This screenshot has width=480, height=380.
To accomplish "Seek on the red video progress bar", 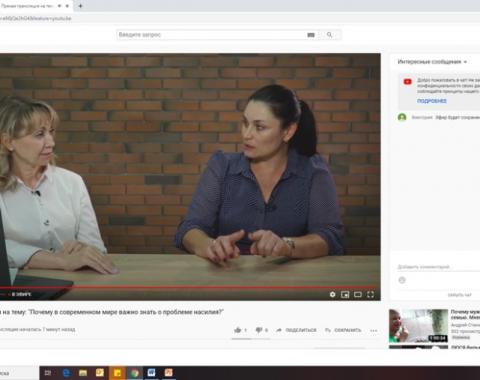I will (x=190, y=287).
